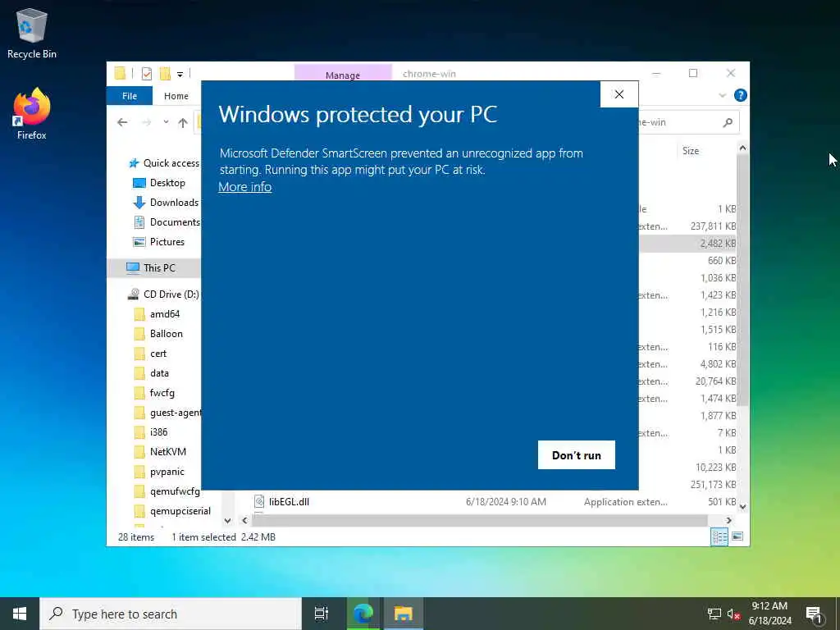Open Documents in navigation pane
This screenshot has height=630, width=840.
click(167, 221)
